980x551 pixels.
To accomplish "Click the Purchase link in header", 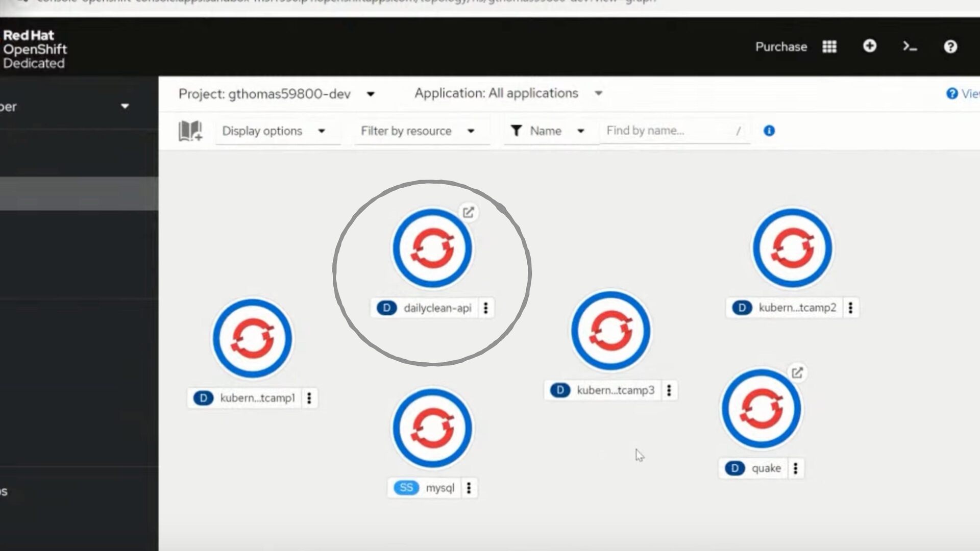I will click(781, 47).
